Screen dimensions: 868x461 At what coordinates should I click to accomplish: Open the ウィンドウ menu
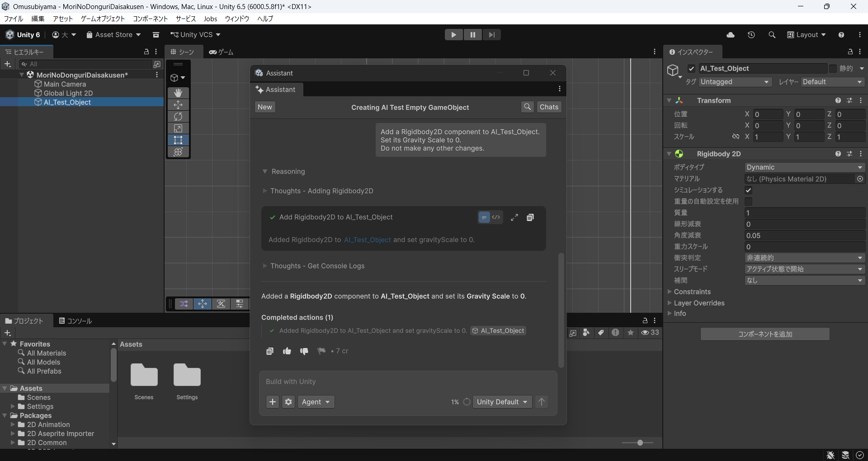pos(237,19)
